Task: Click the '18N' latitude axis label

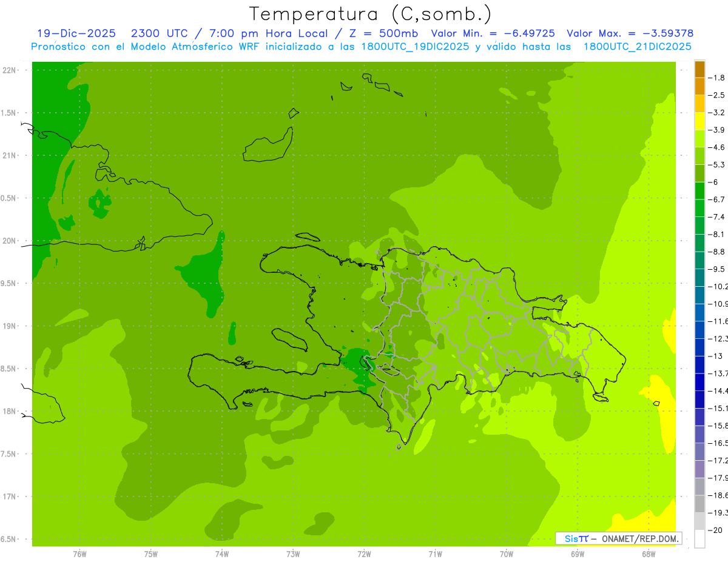Action: [x=8, y=412]
